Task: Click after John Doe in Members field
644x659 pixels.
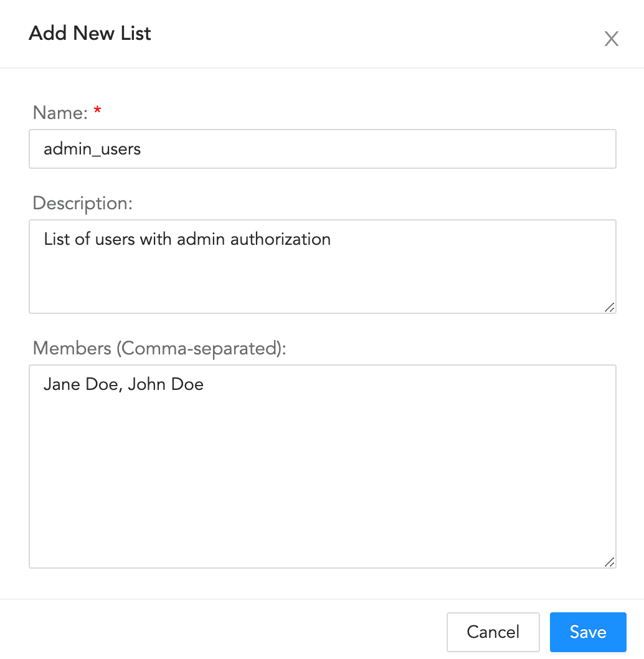Action: [x=207, y=384]
